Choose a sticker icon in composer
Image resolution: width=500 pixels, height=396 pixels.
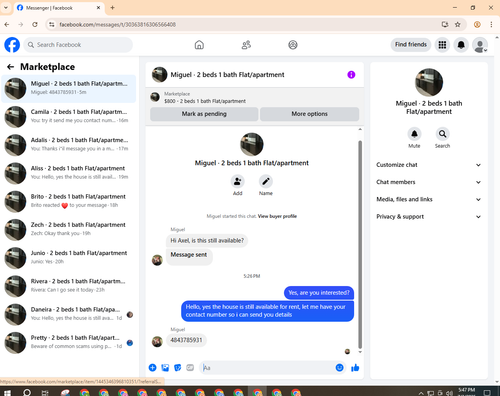(x=178, y=368)
